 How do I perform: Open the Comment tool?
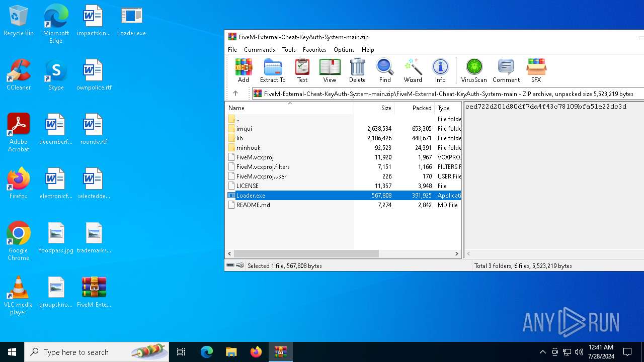tap(506, 70)
